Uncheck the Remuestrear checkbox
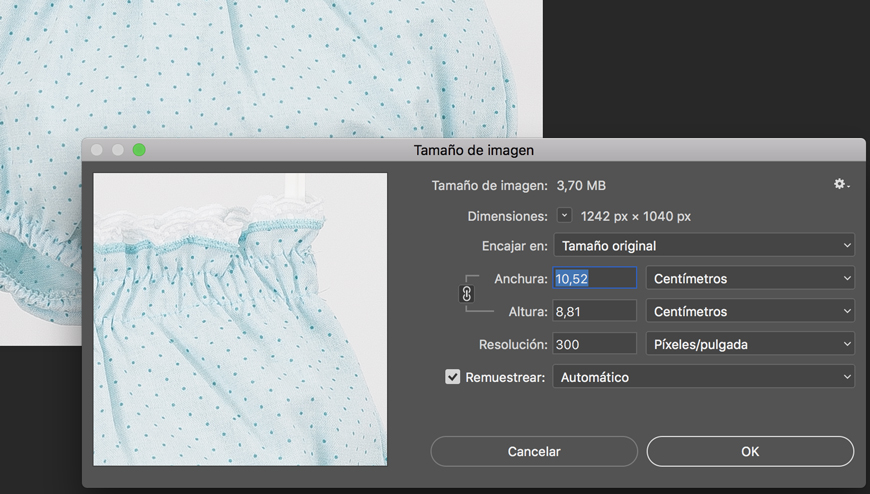The image size is (870, 494). [x=452, y=377]
